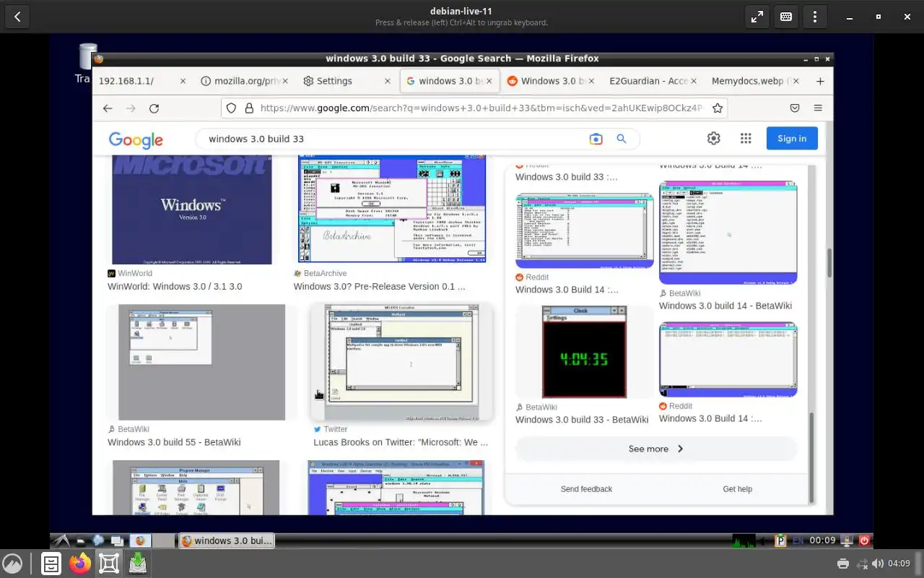
Task: Reload the Google search page
Action: click(x=154, y=108)
